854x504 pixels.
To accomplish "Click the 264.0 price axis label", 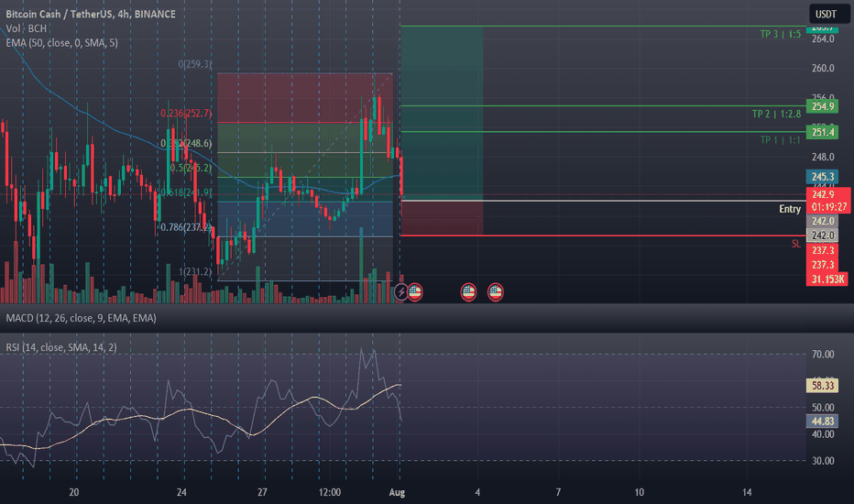I will pyautogui.click(x=823, y=38).
